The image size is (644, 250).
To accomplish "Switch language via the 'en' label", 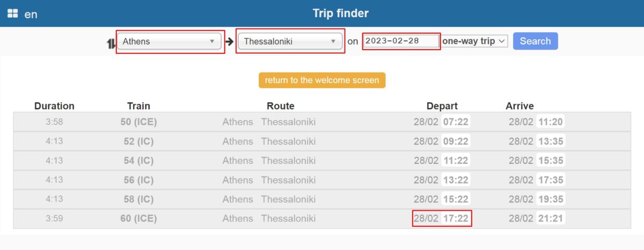I will tap(31, 15).
